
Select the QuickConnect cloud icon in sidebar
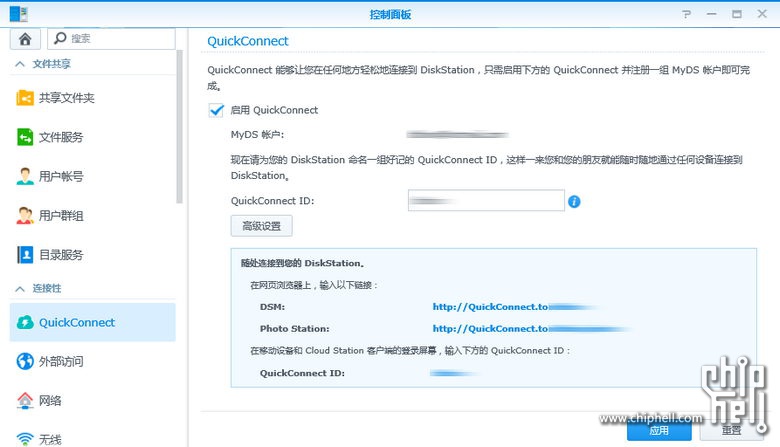pos(25,322)
